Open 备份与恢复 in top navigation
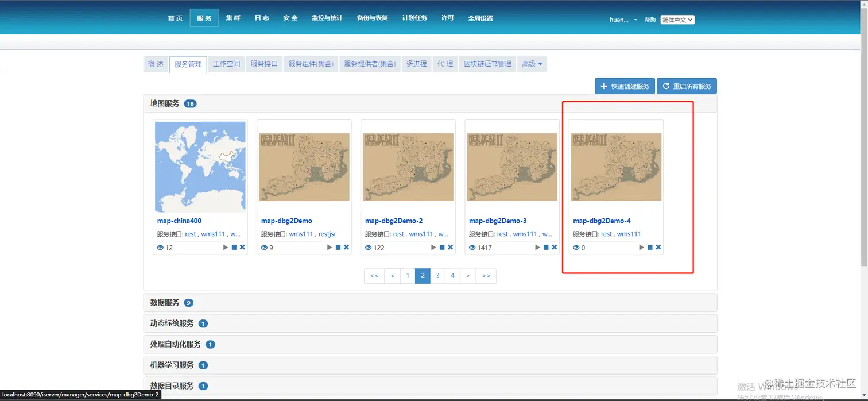This screenshot has height=401, width=868. 373,18
